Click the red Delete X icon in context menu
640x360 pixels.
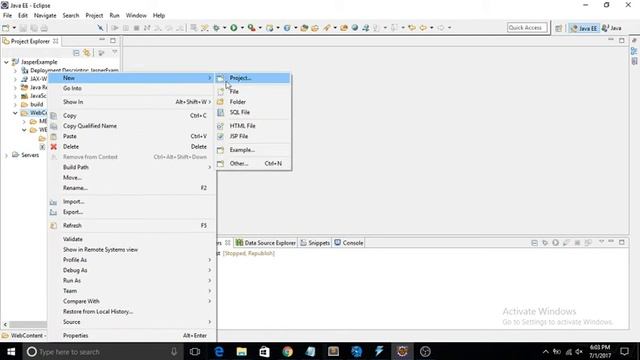pyautogui.click(x=53, y=147)
